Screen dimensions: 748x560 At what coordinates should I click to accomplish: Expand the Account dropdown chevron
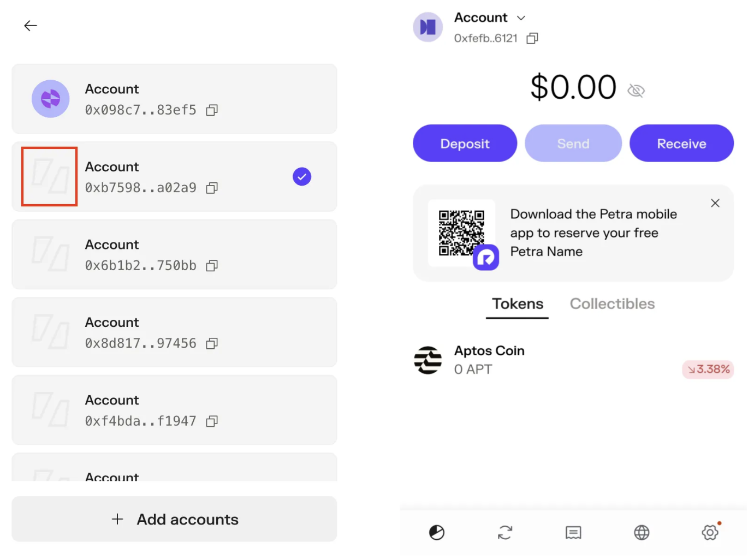click(521, 18)
